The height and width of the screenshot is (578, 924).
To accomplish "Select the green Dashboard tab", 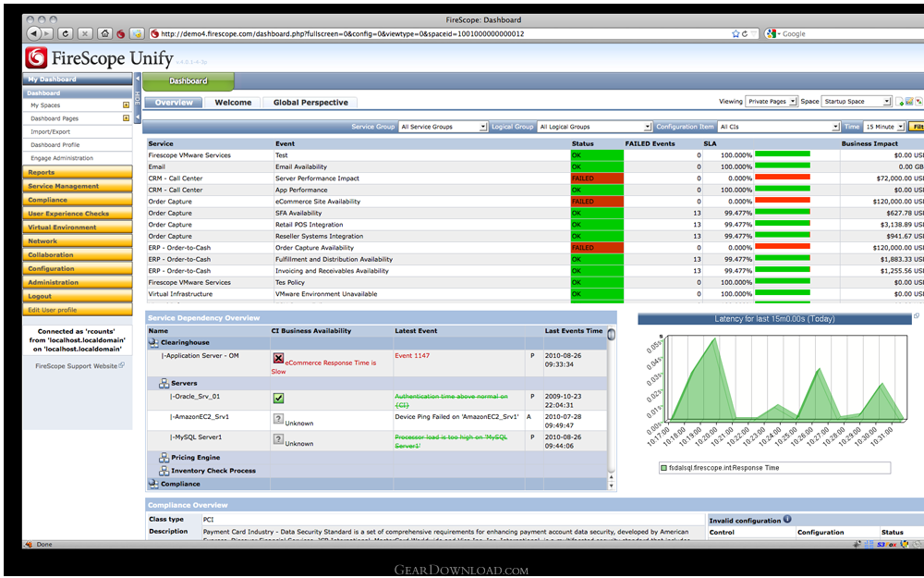I will (x=188, y=81).
